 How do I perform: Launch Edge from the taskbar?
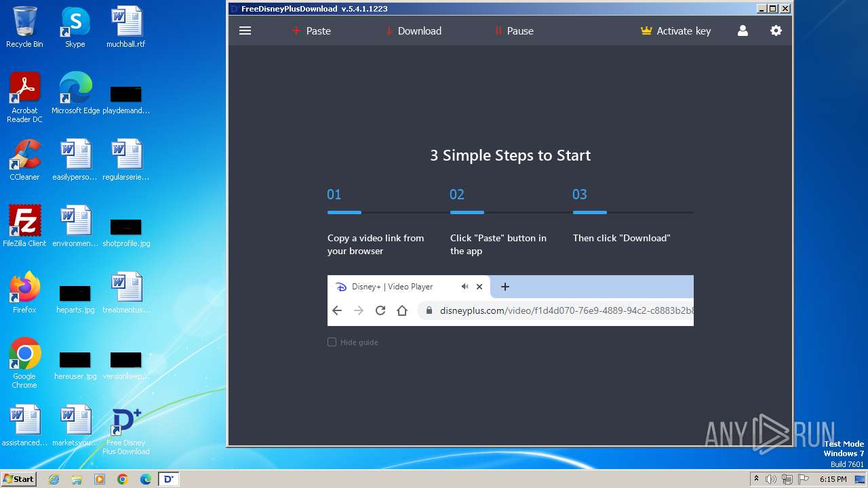[x=145, y=479]
